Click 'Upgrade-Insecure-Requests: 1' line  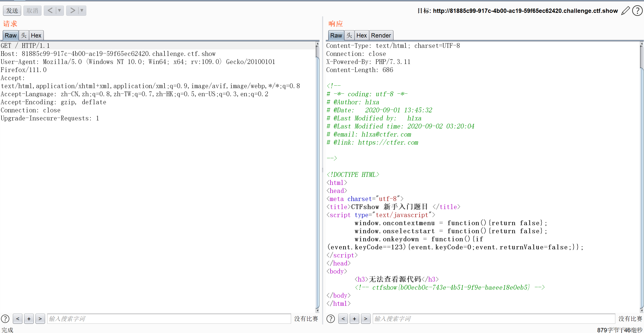[x=50, y=118]
